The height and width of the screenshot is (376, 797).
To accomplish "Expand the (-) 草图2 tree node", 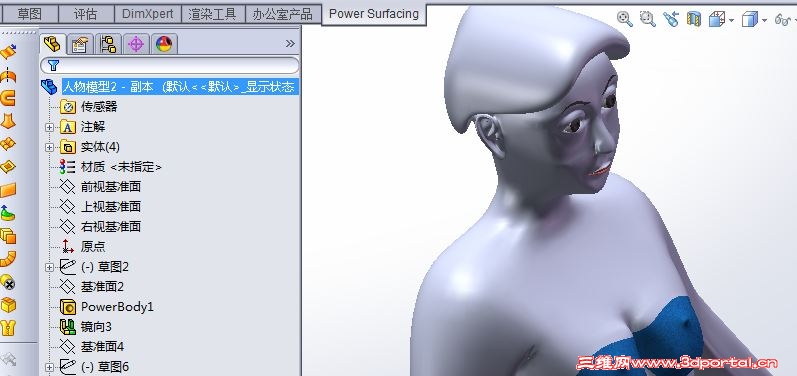I will point(49,267).
